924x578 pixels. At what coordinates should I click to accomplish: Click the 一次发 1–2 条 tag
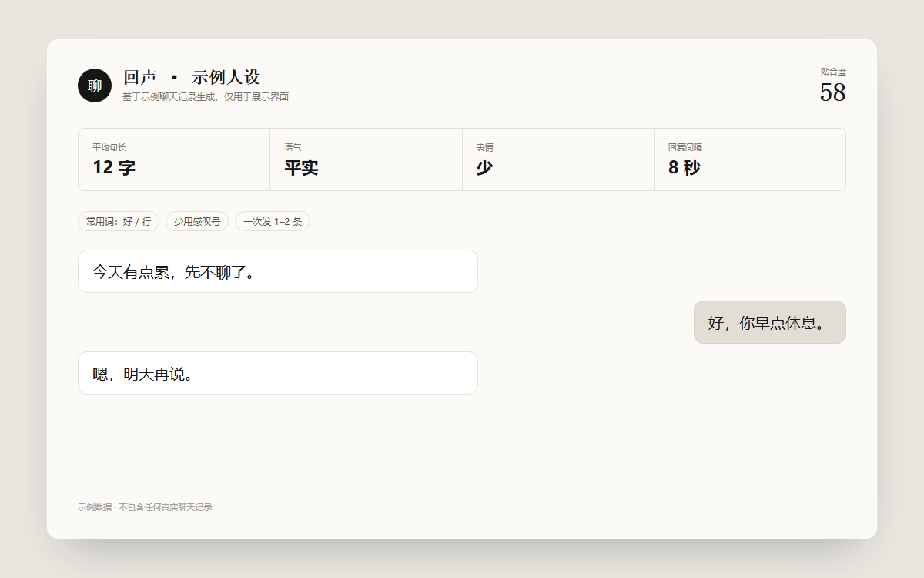pos(273,221)
